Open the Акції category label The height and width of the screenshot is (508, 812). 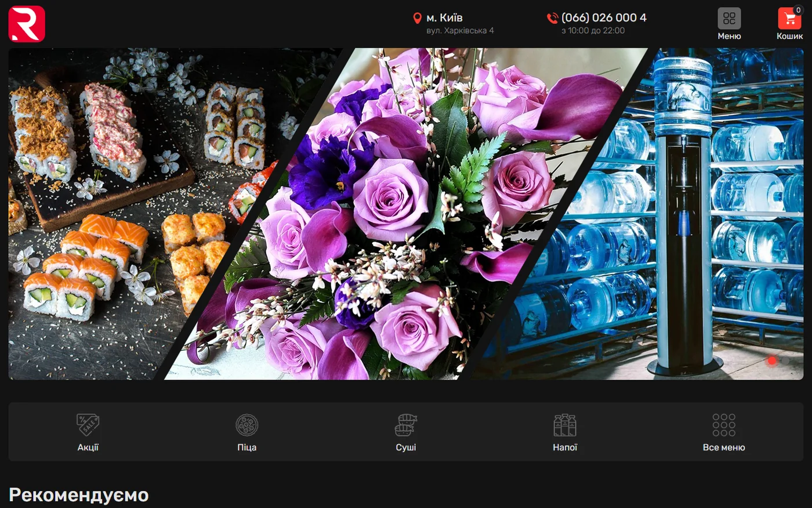[x=88, y=447]
